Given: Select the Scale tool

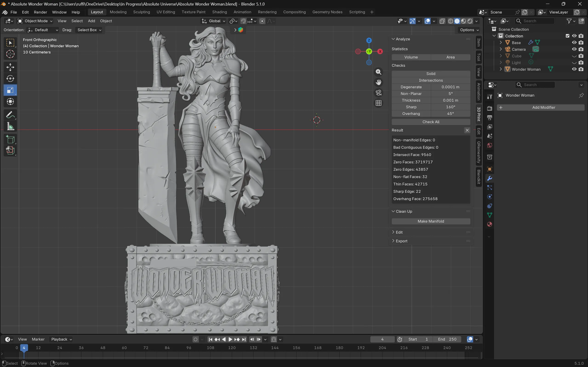Looking at the screenshot, I should click(x=10, y=90).
